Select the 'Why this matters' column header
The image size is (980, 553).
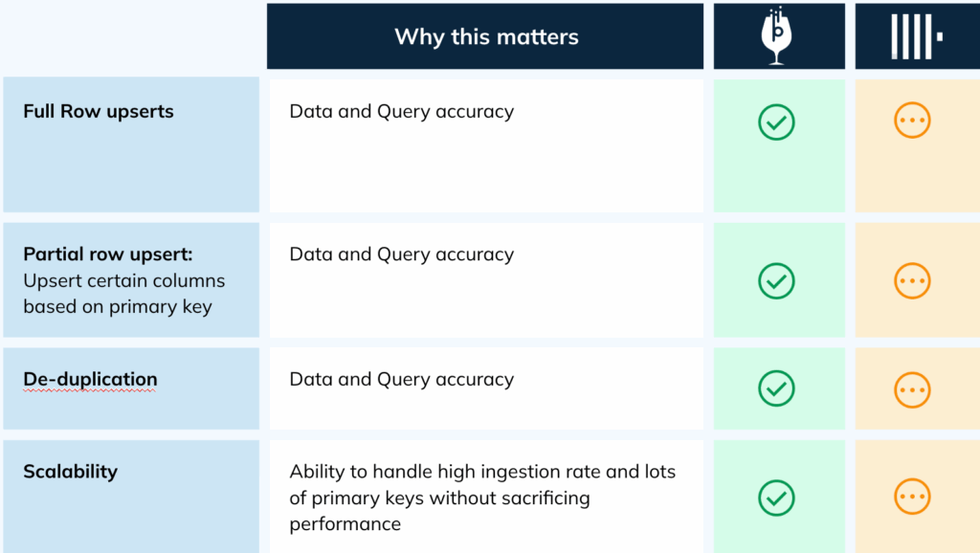(x=486, y=37)
